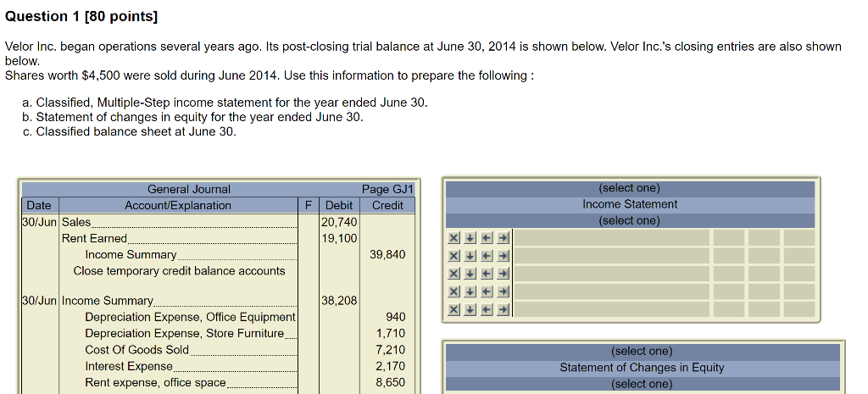
Task: Indent the fourth Income Statement row
Action: tap(503, 291)
